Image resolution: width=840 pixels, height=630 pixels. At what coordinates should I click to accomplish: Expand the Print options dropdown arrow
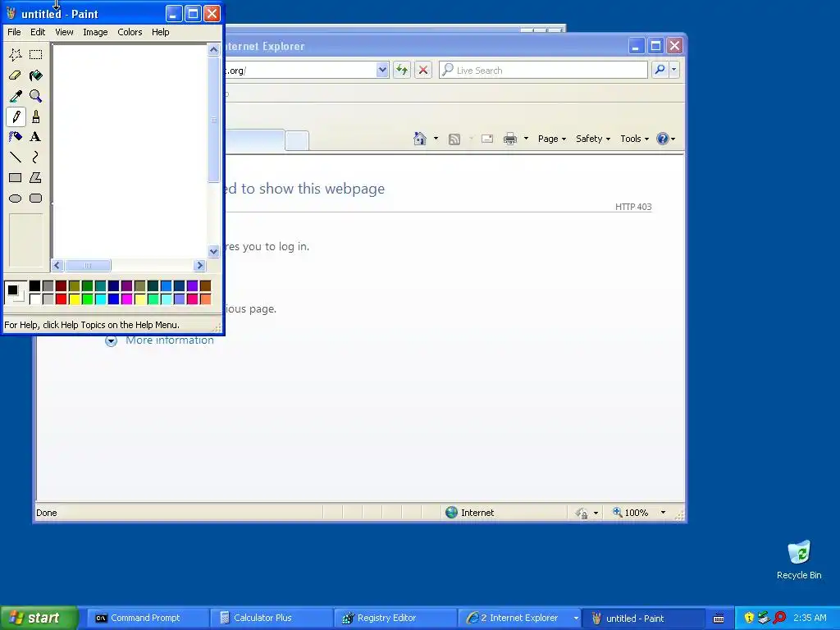coord(526,139)
